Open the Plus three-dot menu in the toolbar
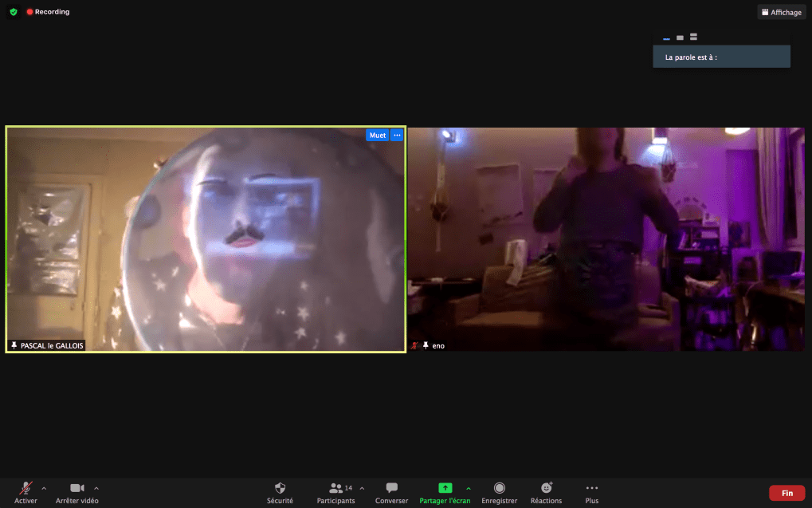 click(x=591, y=488)
